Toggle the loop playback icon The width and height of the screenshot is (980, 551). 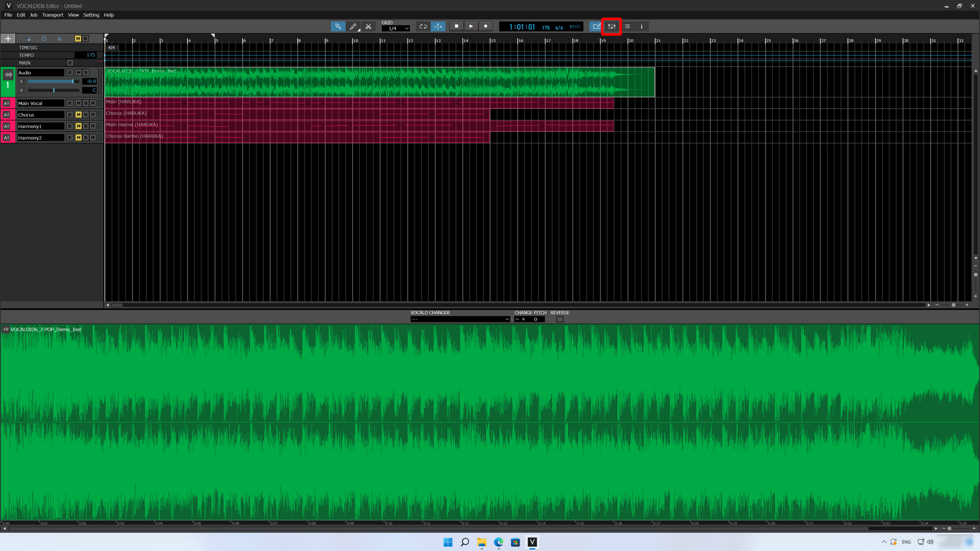point(423,26)
